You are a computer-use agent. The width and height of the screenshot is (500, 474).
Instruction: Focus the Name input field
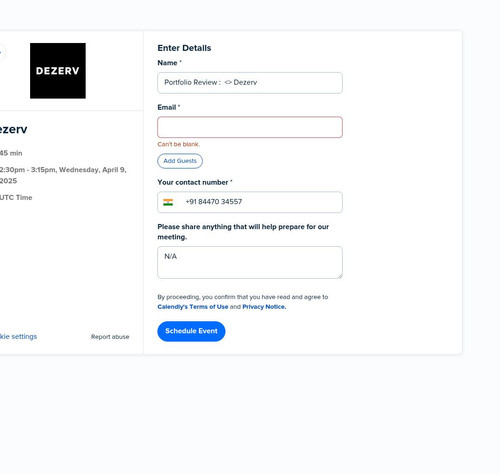[250, 83]
